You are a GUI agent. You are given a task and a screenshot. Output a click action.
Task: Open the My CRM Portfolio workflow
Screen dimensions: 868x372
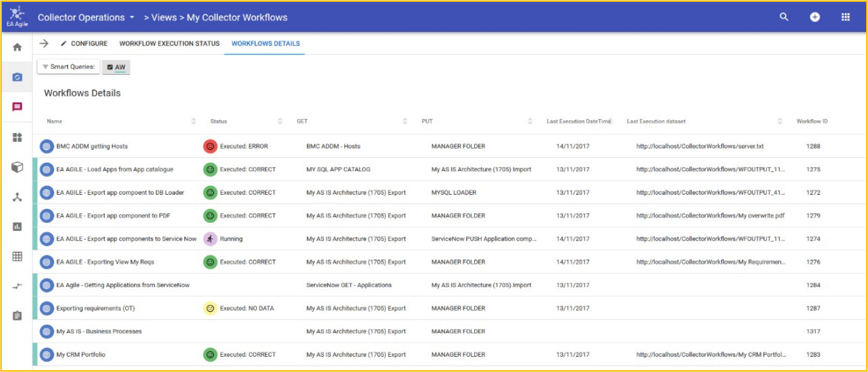coord(80,355)
